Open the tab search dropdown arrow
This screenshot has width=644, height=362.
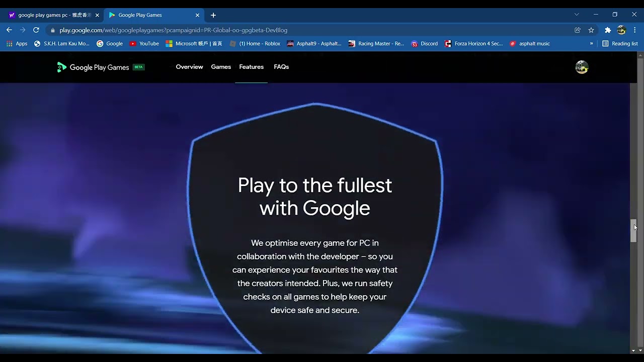577,15
